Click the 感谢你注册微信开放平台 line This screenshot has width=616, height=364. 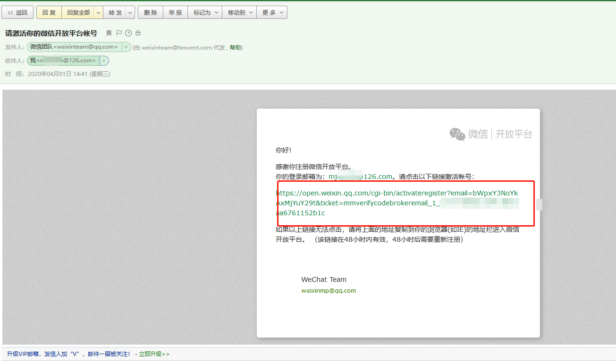point(314,167)
